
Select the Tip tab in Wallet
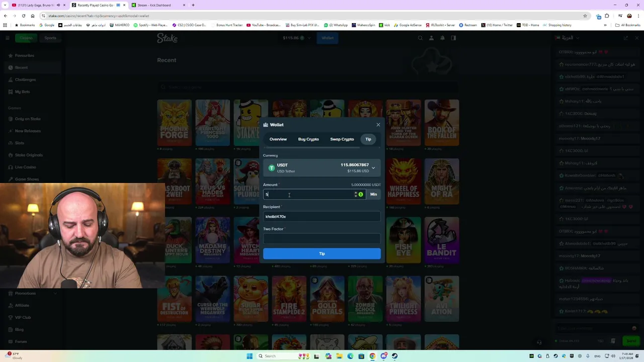click(368, 139)
